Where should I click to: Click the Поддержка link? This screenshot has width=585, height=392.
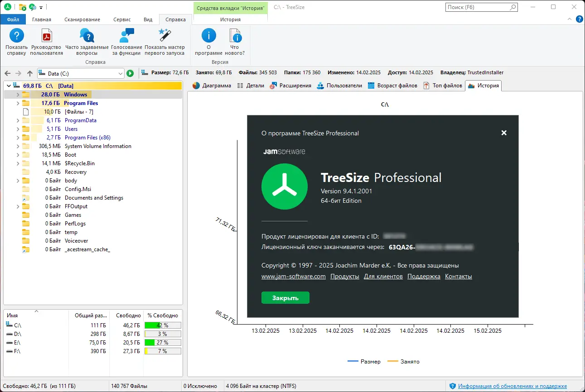click(424, 277)
